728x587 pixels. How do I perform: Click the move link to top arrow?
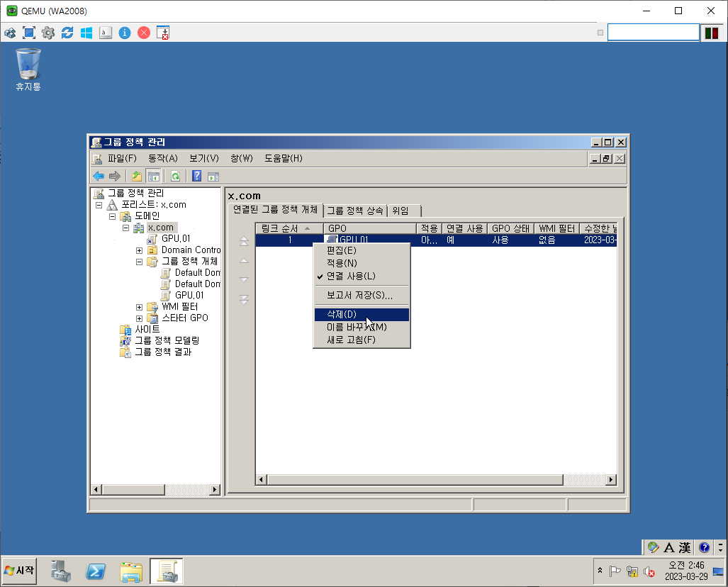click(x=244, y=241)
